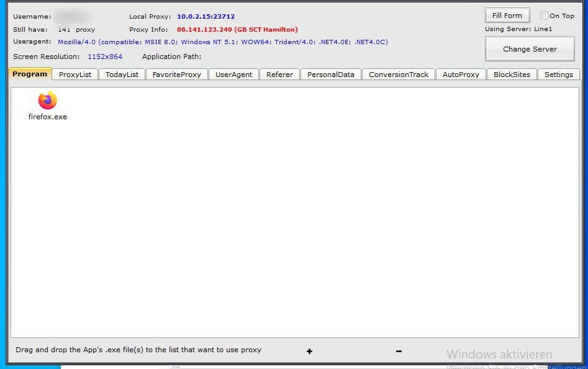Open the ConversionTrack tab
Viewport: 588px width, 369px height.
(x=399, y=75)
